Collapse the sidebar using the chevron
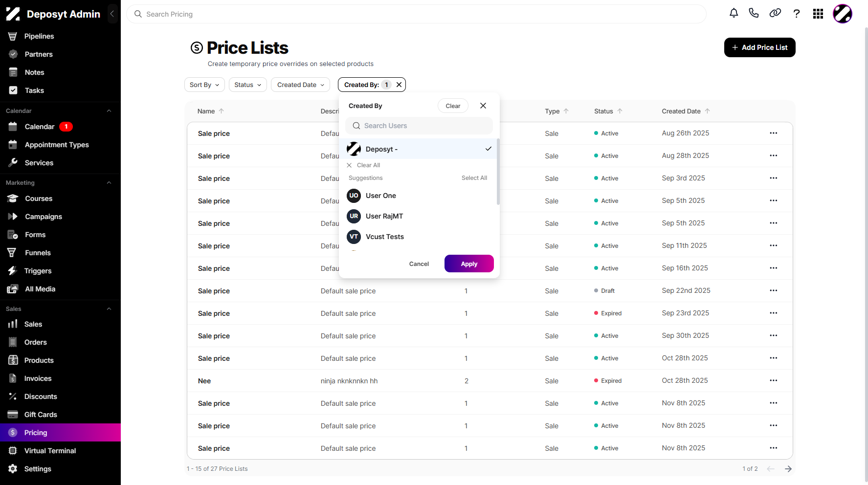This screenshot has height=485, width=868. coord(112,14)
